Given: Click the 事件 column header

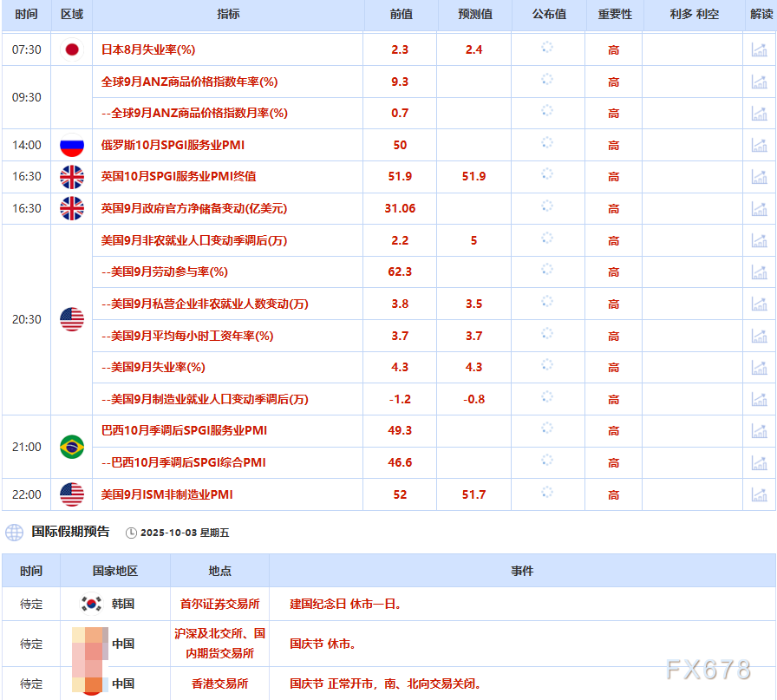Looking at the screenshot, I should point(521,571).
